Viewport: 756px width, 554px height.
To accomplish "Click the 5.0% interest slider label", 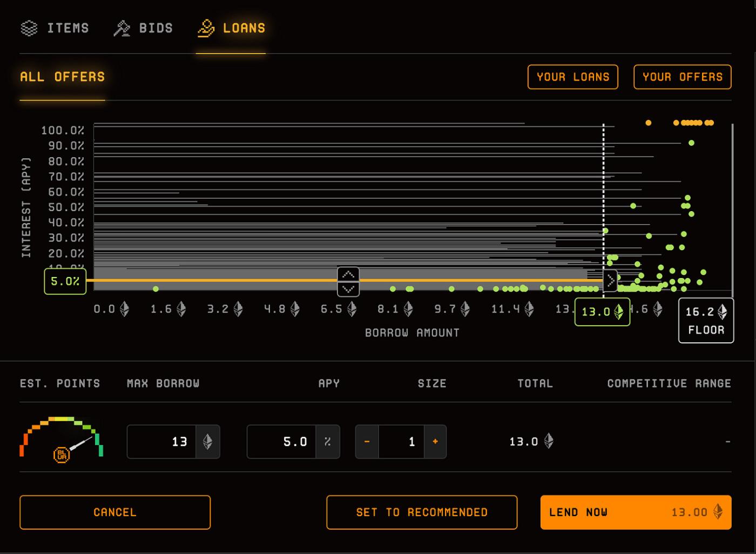I will point(65,281).
